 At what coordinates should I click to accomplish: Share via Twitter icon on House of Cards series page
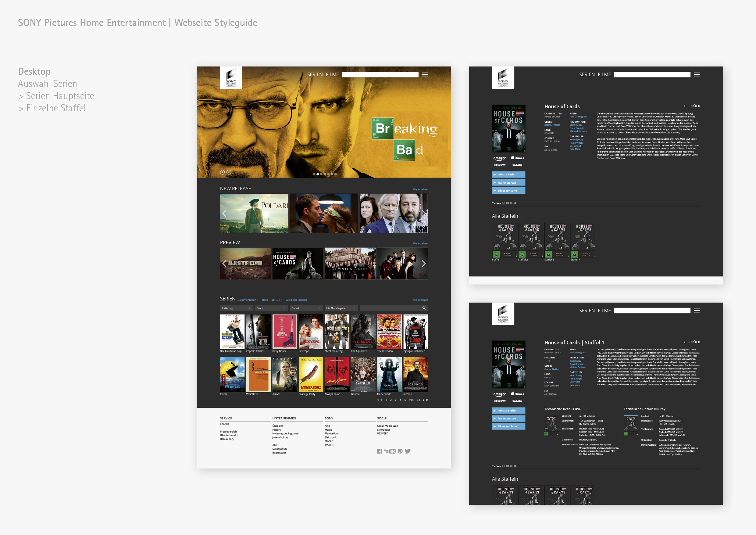point(515,203)
